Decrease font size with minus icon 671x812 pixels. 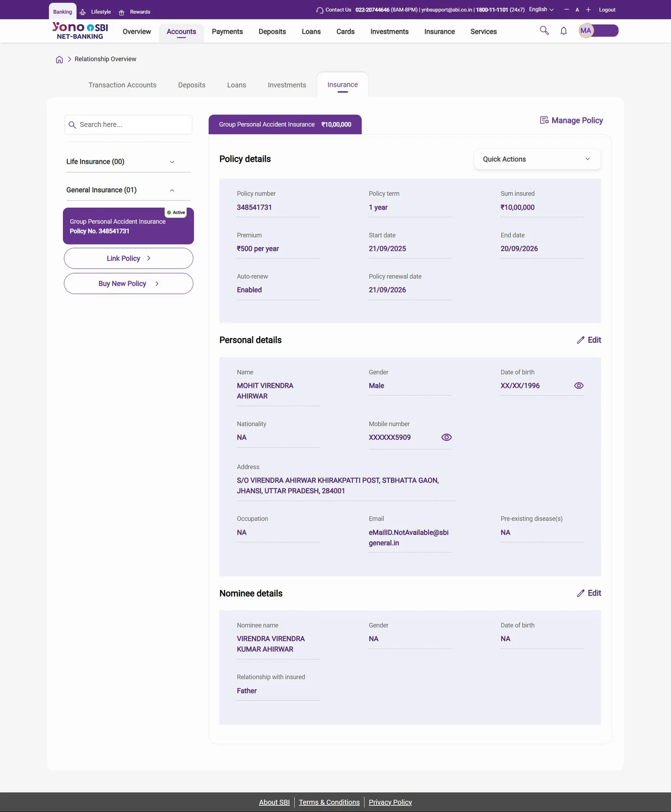(x=567, y=9)
